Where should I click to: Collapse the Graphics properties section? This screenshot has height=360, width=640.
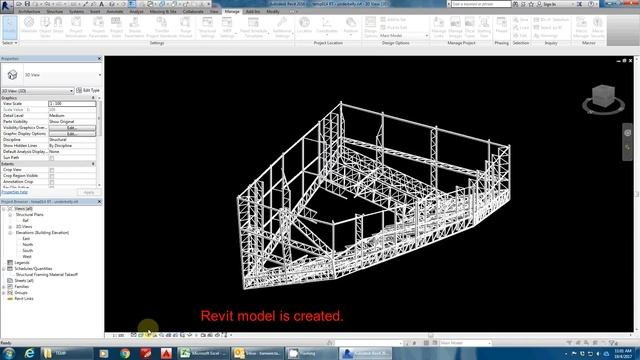[93, 98]
